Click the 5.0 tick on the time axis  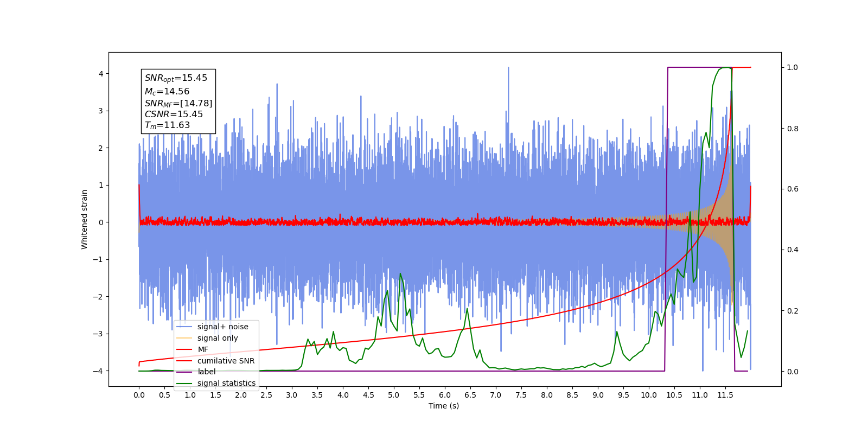394,395
